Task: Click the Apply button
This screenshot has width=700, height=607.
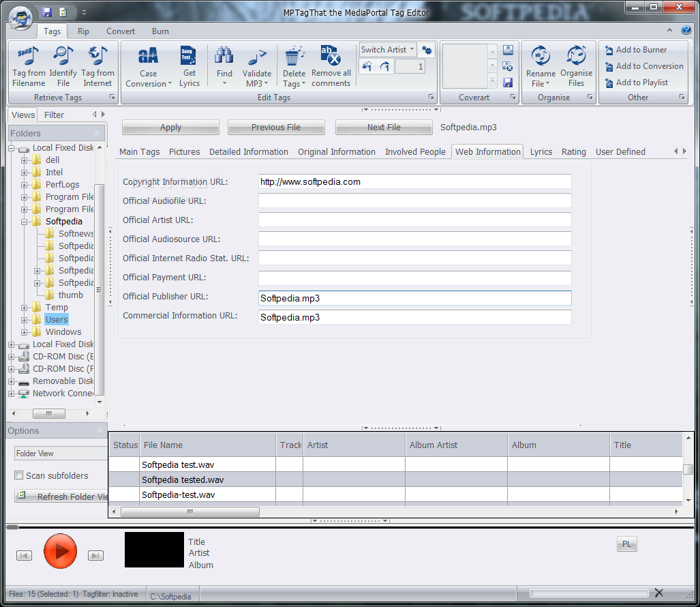Action: click(x=170, y=128)
